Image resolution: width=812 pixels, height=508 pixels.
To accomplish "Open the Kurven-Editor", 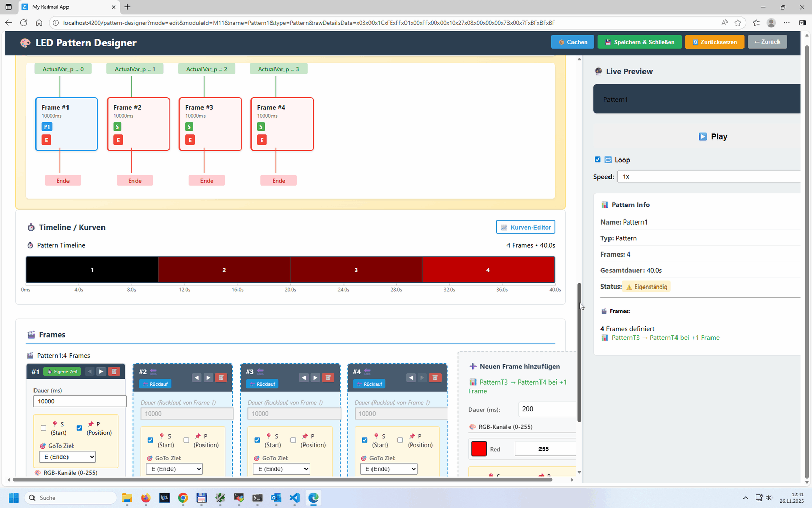I will [x=525, y=227].
